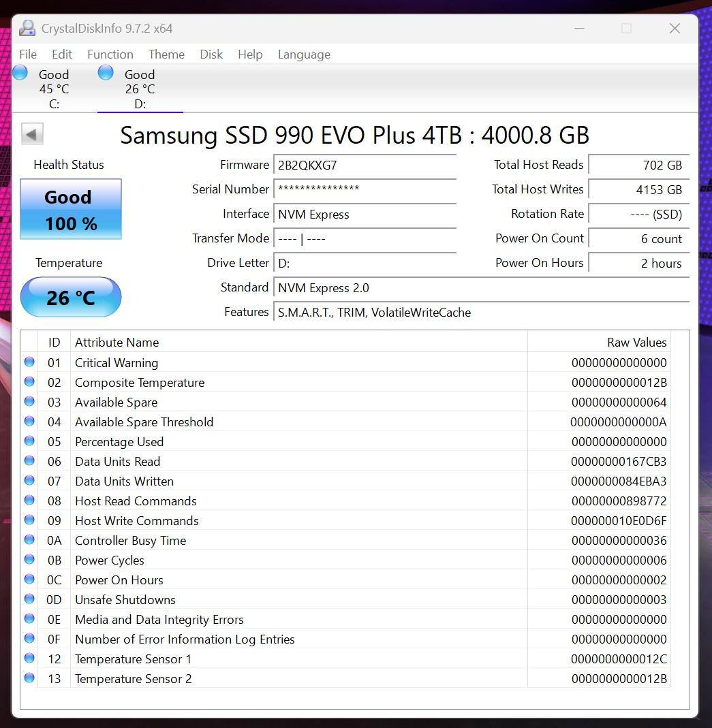Select the D: drive status orb
Screen dimensions: 712x728
click(x=106, y=73)
